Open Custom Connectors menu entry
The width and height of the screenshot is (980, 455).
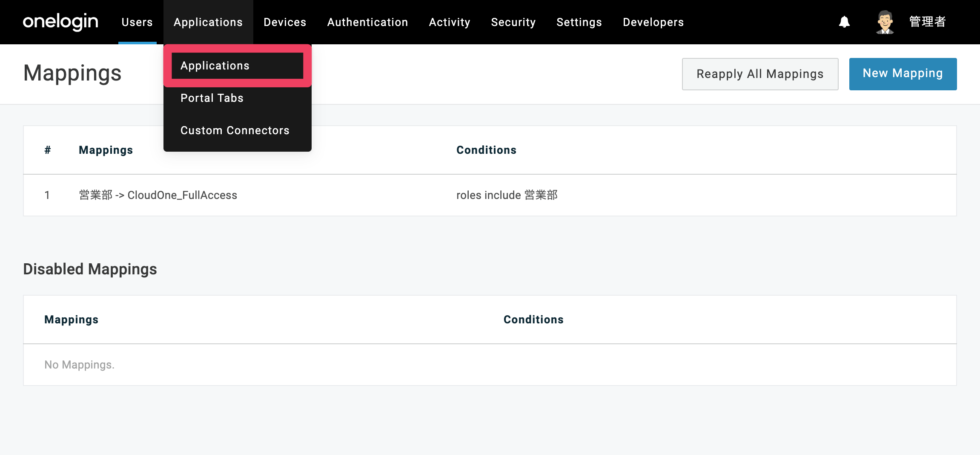235,130
